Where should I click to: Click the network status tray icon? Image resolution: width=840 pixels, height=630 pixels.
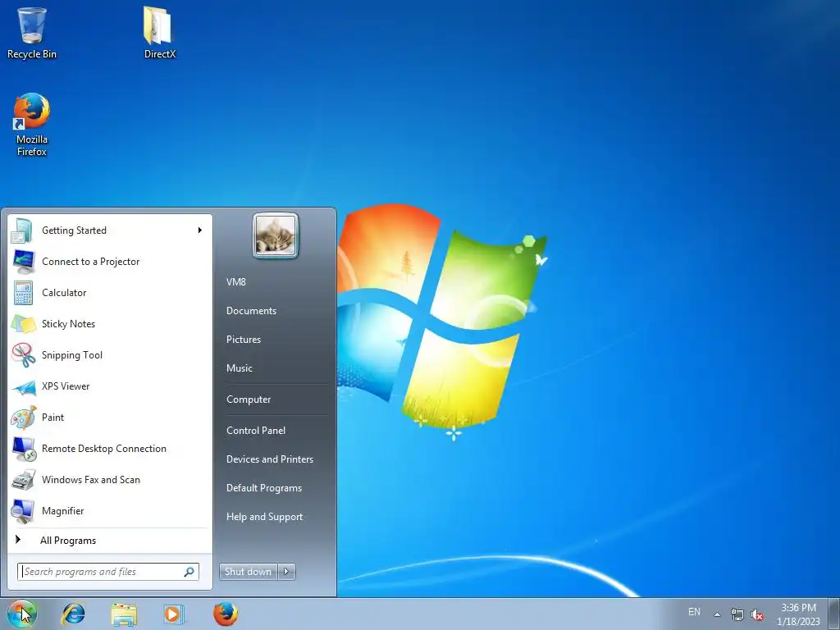pyautogui.click(x=737, y=614)
